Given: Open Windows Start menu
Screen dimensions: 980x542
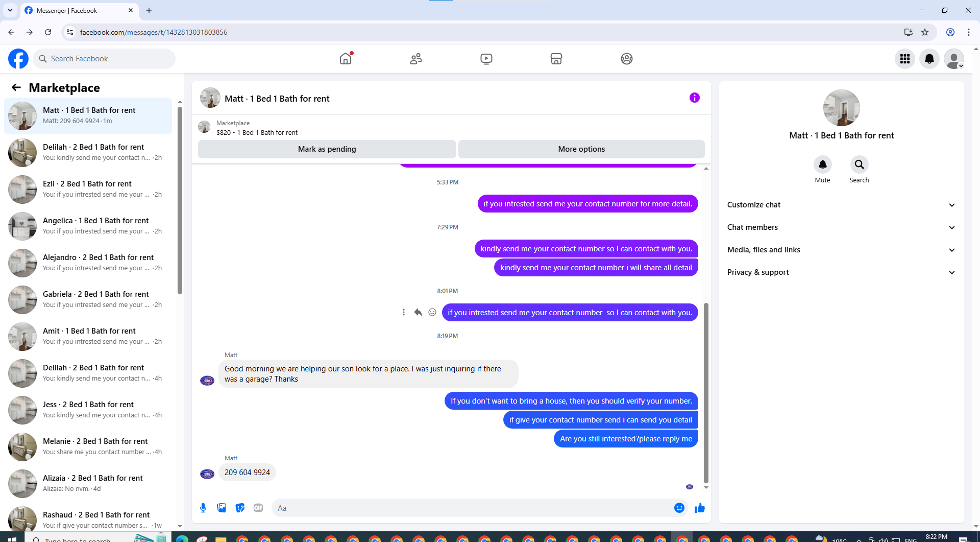Looking at the screenshot, I should (x=12, y=538).
